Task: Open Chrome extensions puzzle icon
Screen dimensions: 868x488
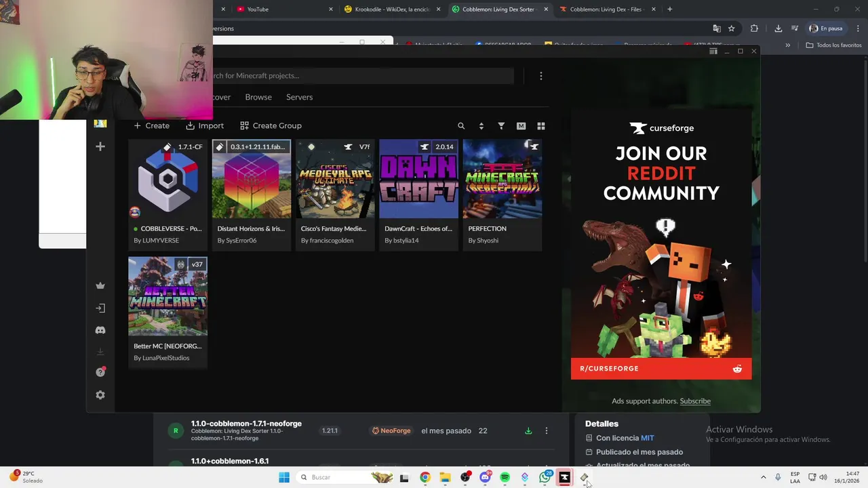Action: click(754, 28)
